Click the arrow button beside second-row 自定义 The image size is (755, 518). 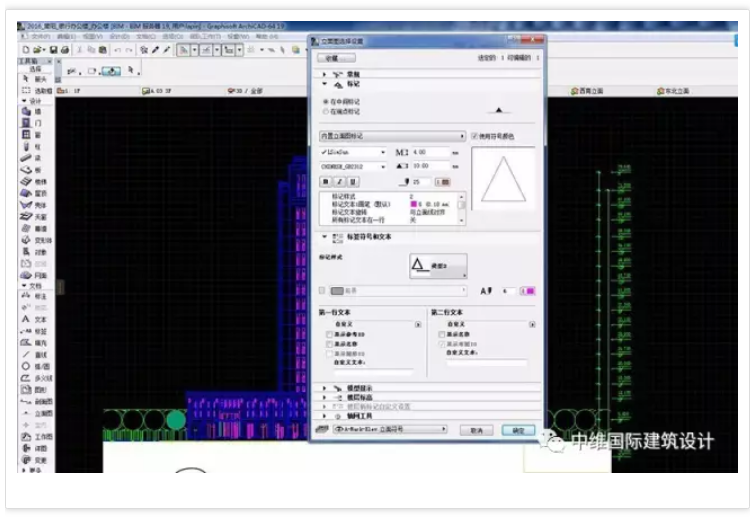532,324
